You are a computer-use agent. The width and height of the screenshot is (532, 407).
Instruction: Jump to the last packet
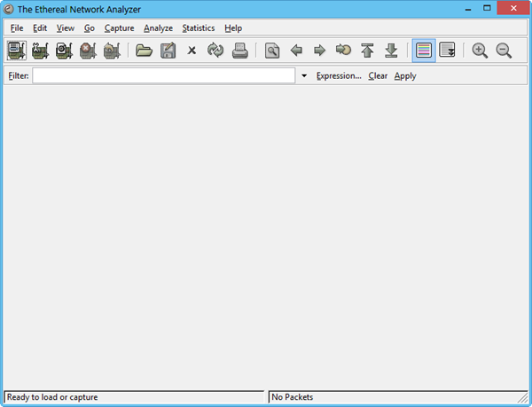[391, 51]
